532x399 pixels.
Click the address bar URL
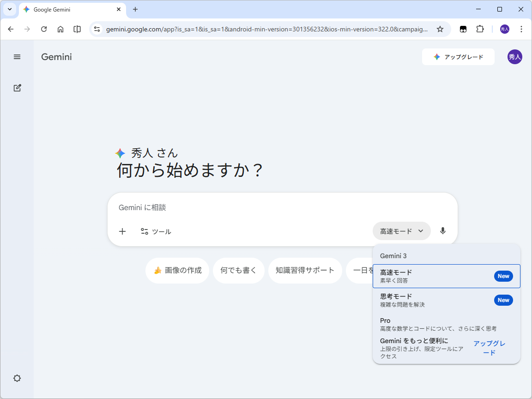click(266, 29)
